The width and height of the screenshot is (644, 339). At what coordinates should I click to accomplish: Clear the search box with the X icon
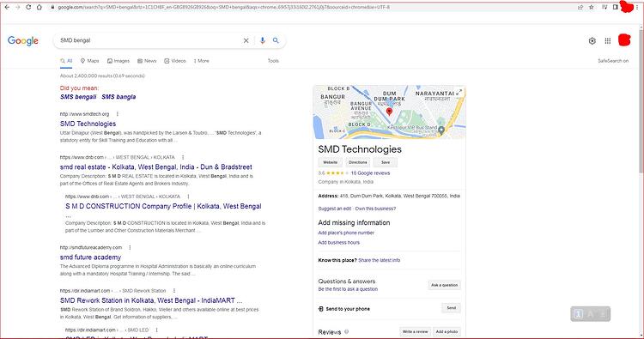pos(246,40)
